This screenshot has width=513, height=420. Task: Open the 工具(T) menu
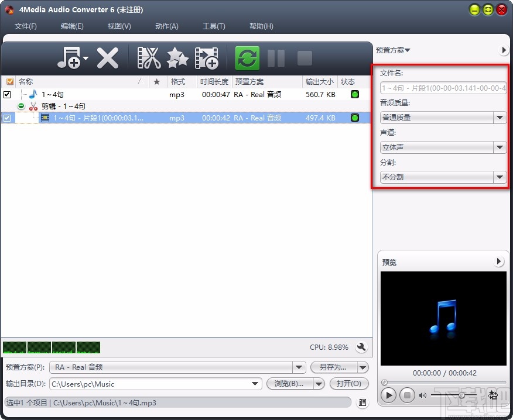(x=214, y=26)
